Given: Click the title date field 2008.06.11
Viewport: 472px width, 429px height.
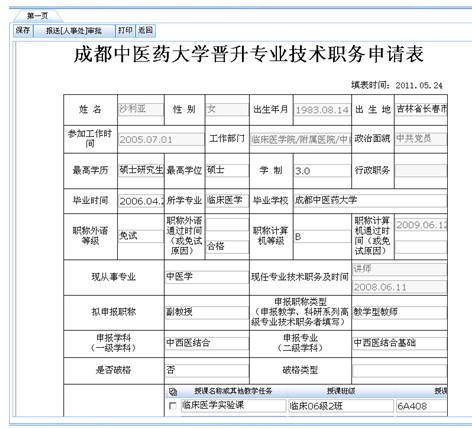Looking at the screenshot, I should tap(399, 287).
